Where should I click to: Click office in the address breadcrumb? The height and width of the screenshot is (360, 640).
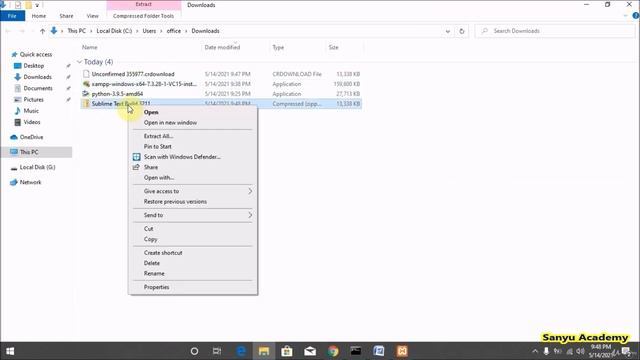(173, 31)
